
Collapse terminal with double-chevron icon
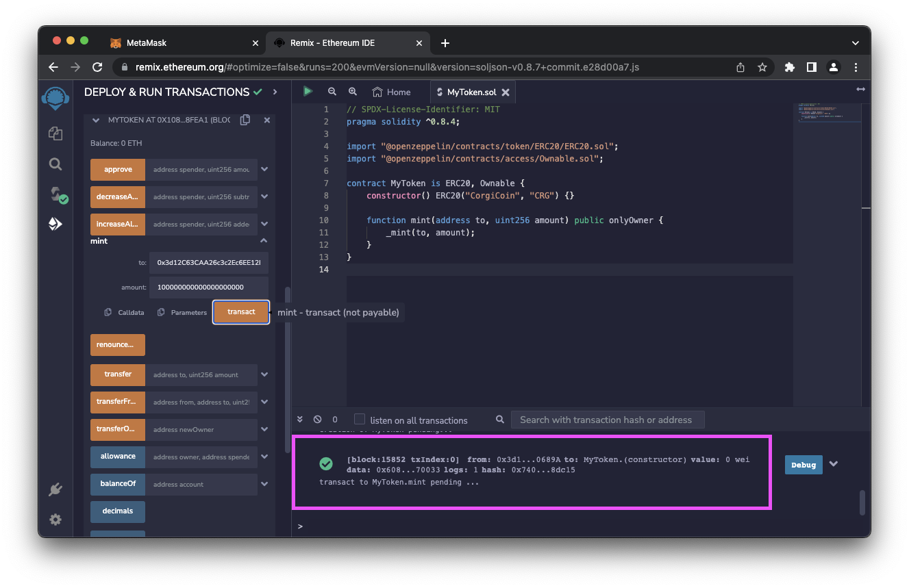coord(300,420)
